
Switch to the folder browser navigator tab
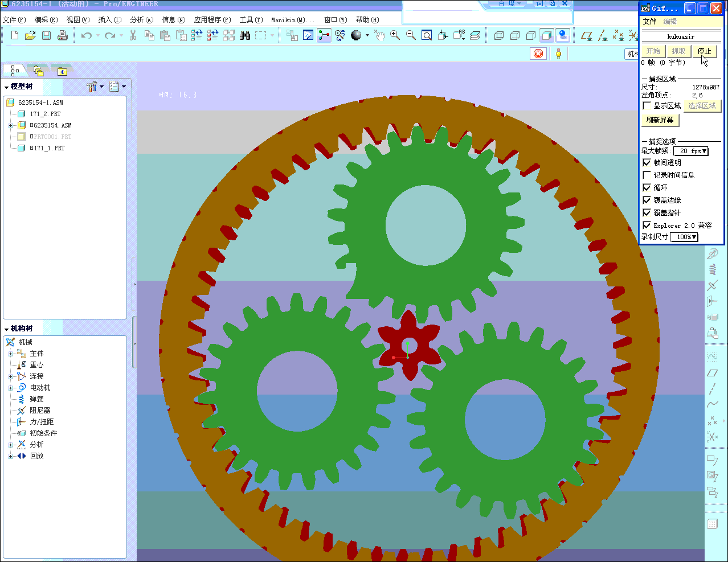click(x=38, y=71)
